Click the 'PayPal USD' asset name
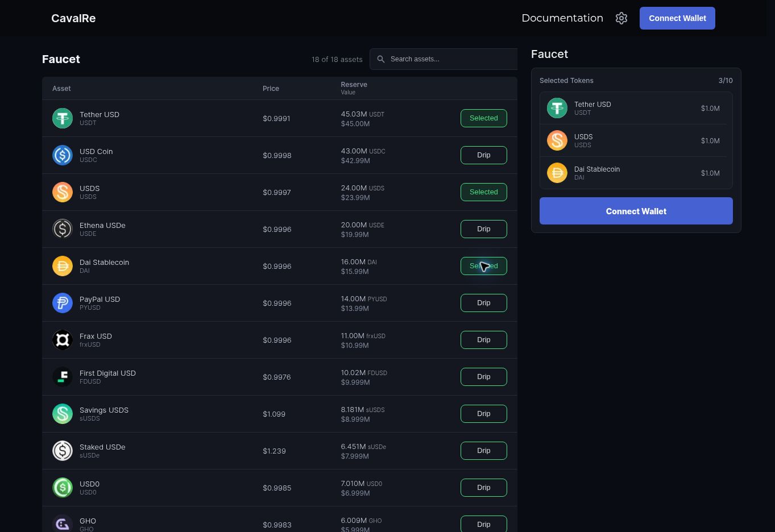Viewport: 775px width, 532px height. coord(100,299)
